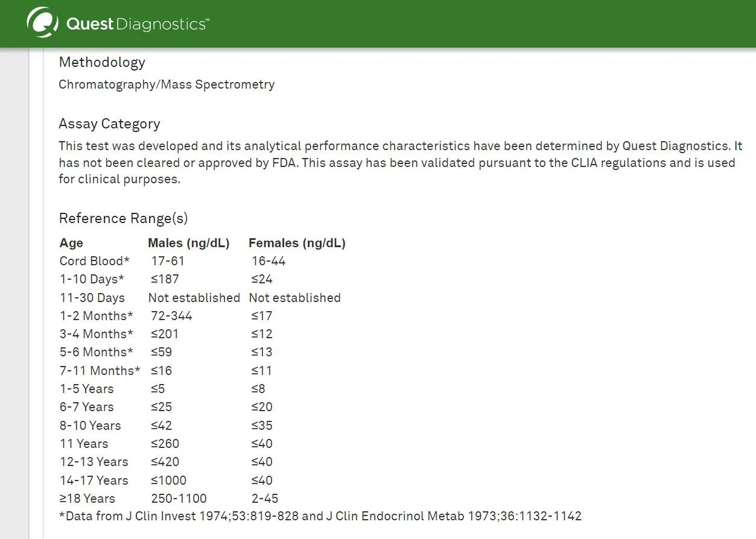
Task: Click the 72-344 value for 1-2 Months
Action: [x=171, y=316]
